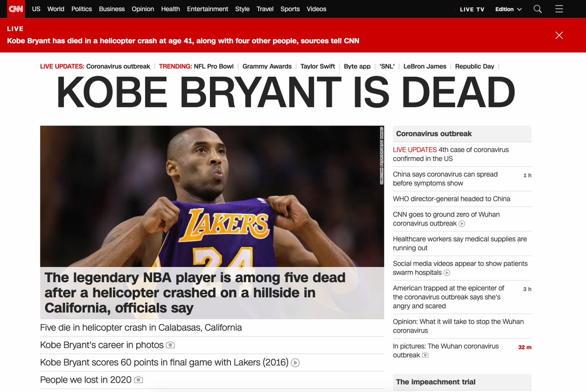Open trending Byte app
586x392 pixels.
tap(357, 66)
